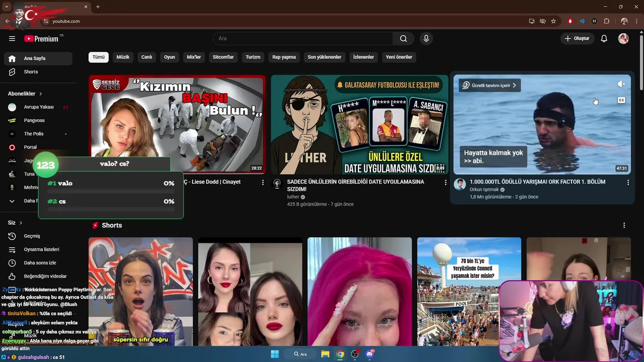The height and width of the screenshot is (362, 644).
Task: Open options menu for the luther video
Action: pyautogui.click(x=445, y=183)
